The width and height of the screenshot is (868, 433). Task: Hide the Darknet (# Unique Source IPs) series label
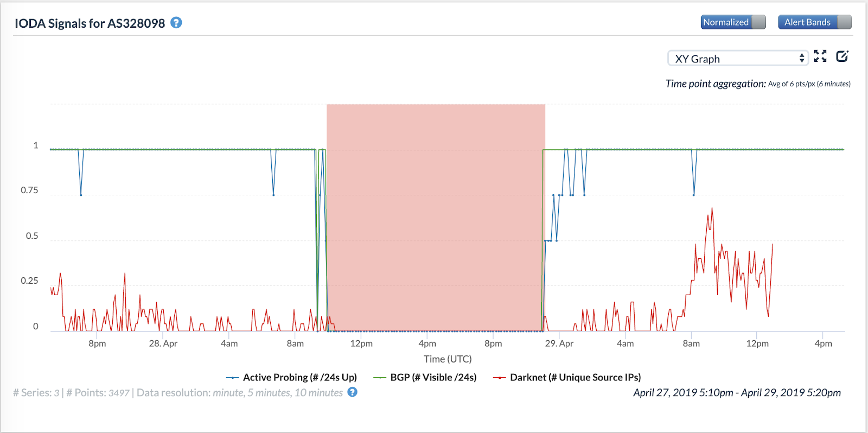pos(575,378)
